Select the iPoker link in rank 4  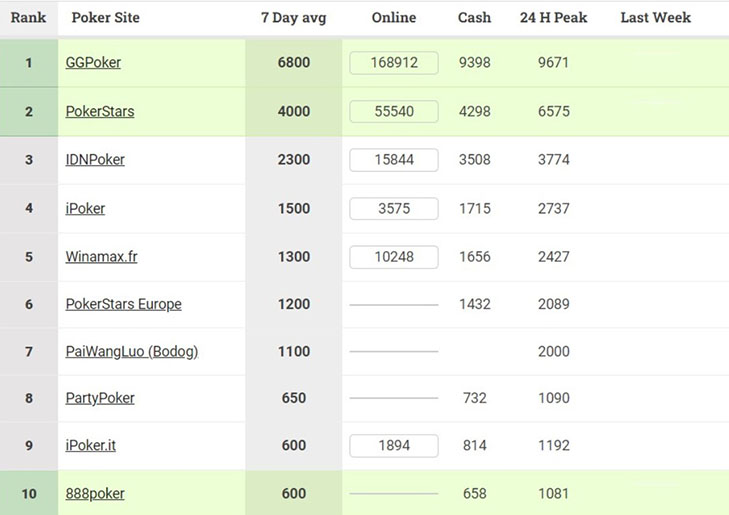point(85,209)
